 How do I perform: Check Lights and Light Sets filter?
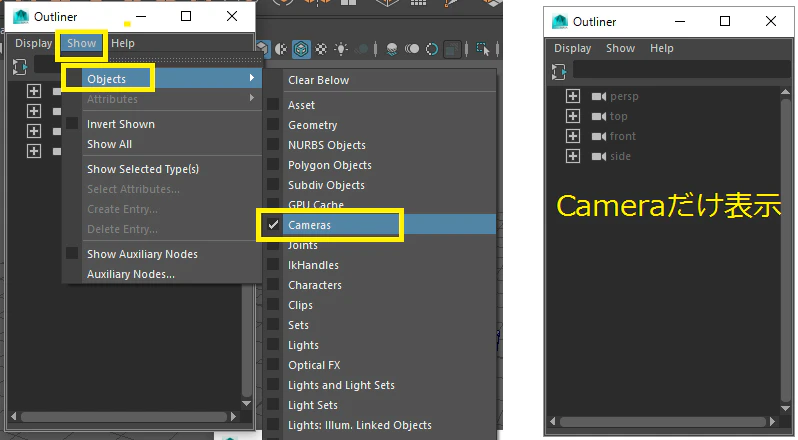point(273,385)
